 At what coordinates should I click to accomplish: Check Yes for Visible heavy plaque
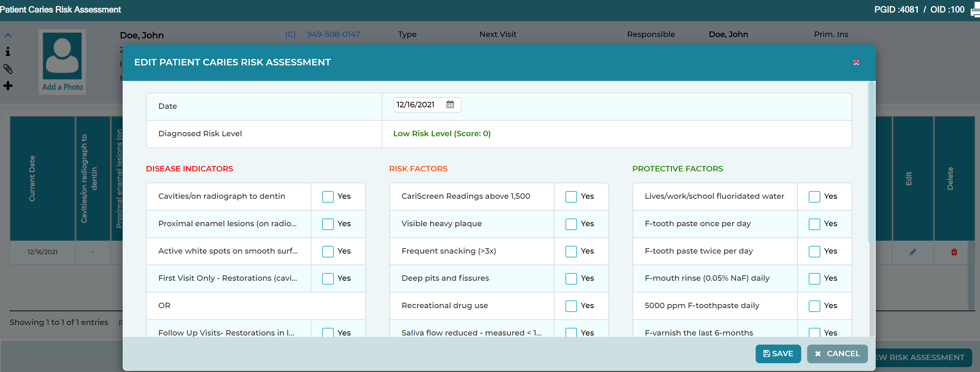point(571,224)
